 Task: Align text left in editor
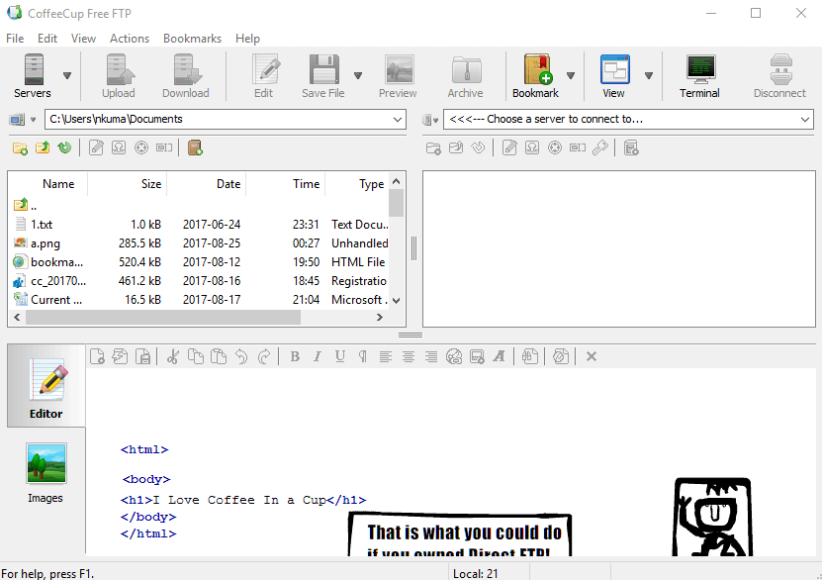pyautogui.click(x=385, y=357)
